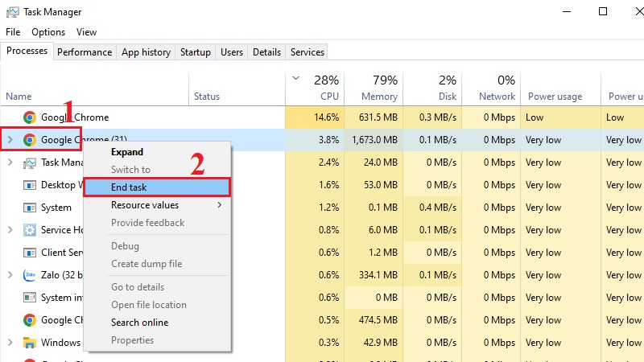Viewport: 644px width, 362px height.
Task: Switch to the Details tab
Action: [267, 52]
